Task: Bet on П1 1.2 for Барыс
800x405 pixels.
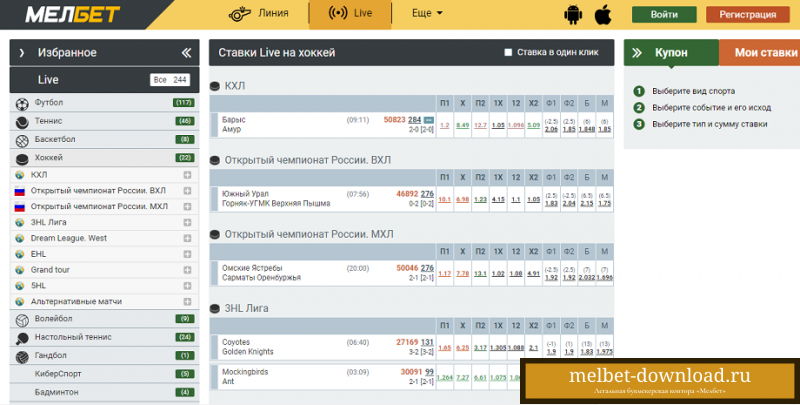Action: pyautogui.click(x=444, y=125)
